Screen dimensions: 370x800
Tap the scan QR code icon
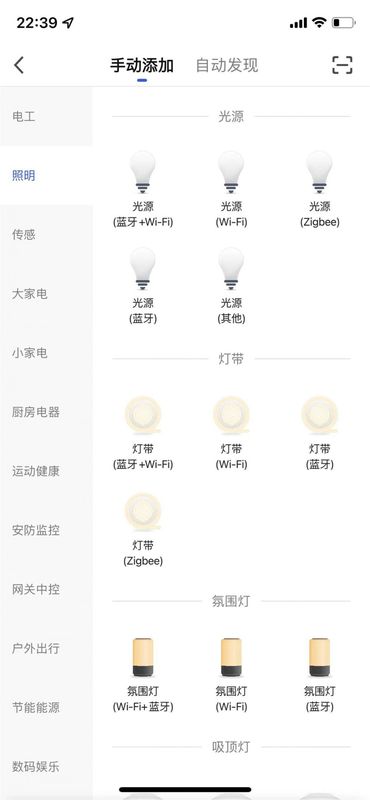click(x=342, y=65)
